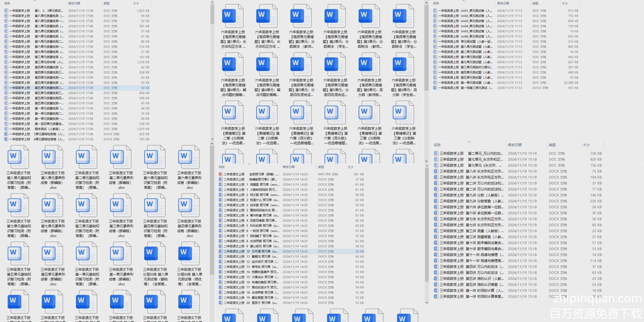Sort second-grade Chinese list by 大小 column

coord(350,167)
